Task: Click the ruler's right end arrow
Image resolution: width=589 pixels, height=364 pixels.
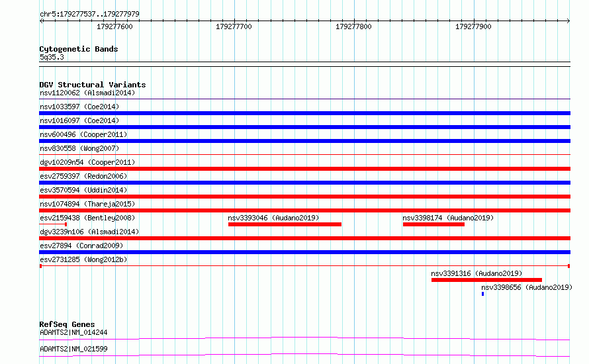Action: 568,21
